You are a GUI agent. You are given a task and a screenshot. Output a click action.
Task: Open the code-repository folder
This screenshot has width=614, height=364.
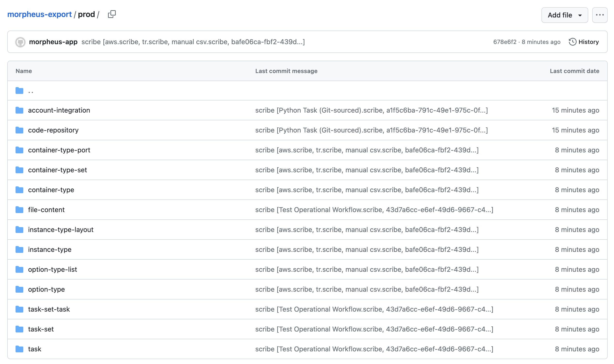pyautogui.click(x=53, y=130)
